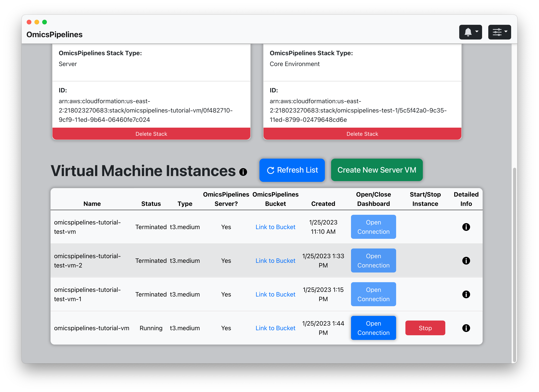Click the Core Environment stack ARN ID text
The width and height of the screenshot is (539, 392).
pyautogui.click(x=358, y=110)
